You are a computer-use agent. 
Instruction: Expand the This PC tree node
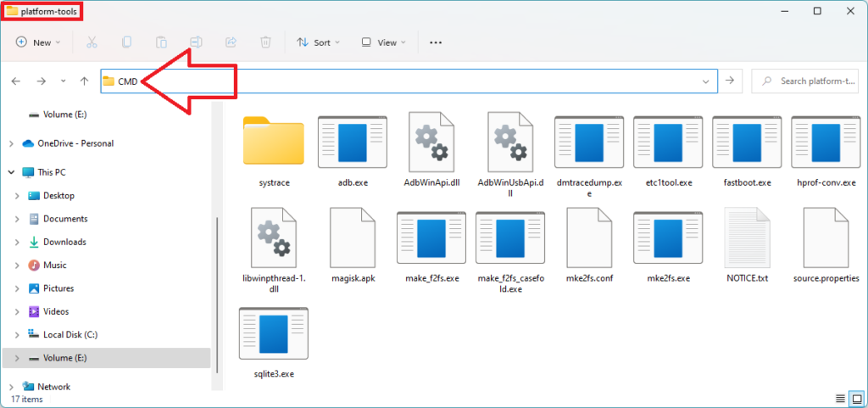pos(11,172)
